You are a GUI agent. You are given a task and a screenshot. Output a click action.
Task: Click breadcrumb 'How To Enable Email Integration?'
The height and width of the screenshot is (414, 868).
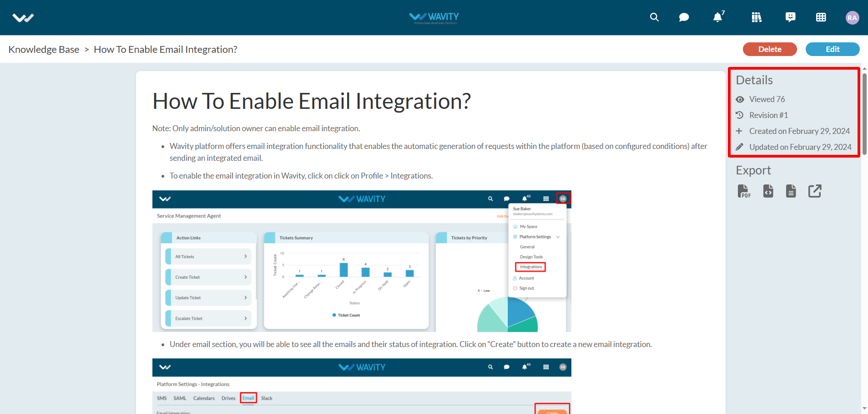point(166,49)
